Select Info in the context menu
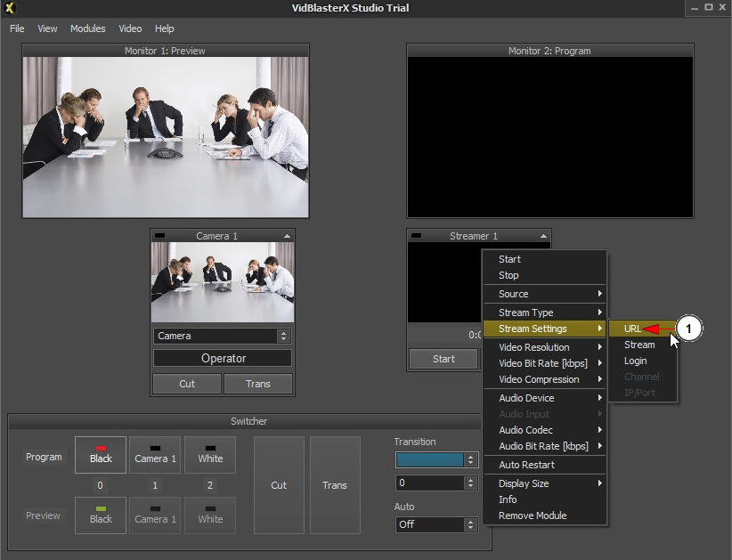This screenshot has width=732, height=560. (x=545, y=499)
